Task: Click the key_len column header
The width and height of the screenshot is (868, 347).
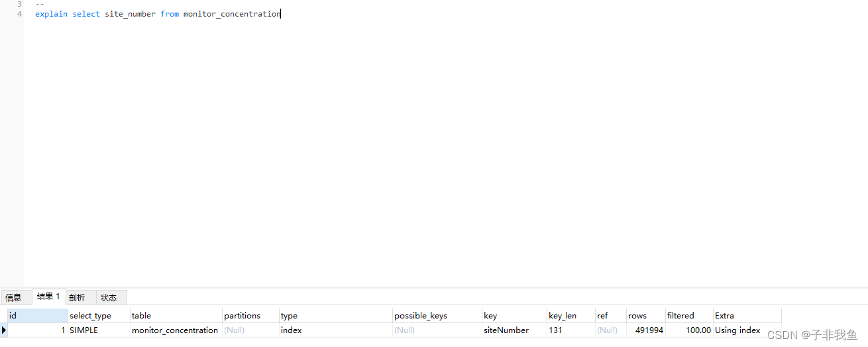Action: [571, 316]
